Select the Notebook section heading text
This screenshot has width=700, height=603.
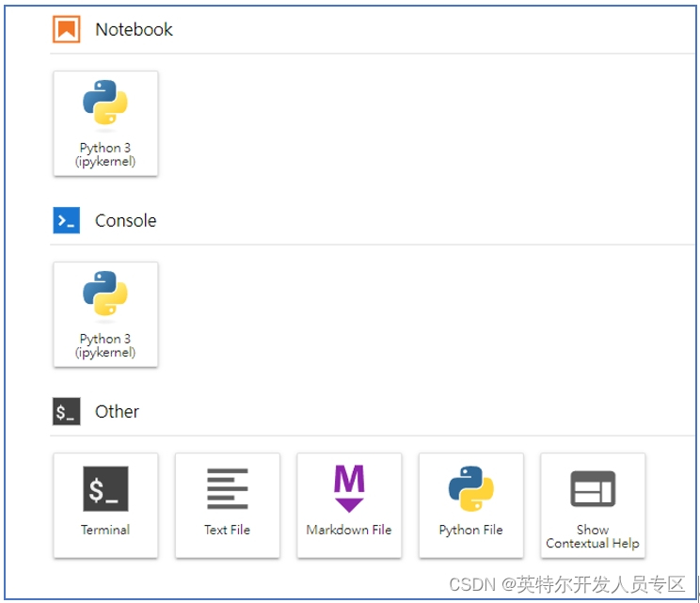click(x=134, y=29)
